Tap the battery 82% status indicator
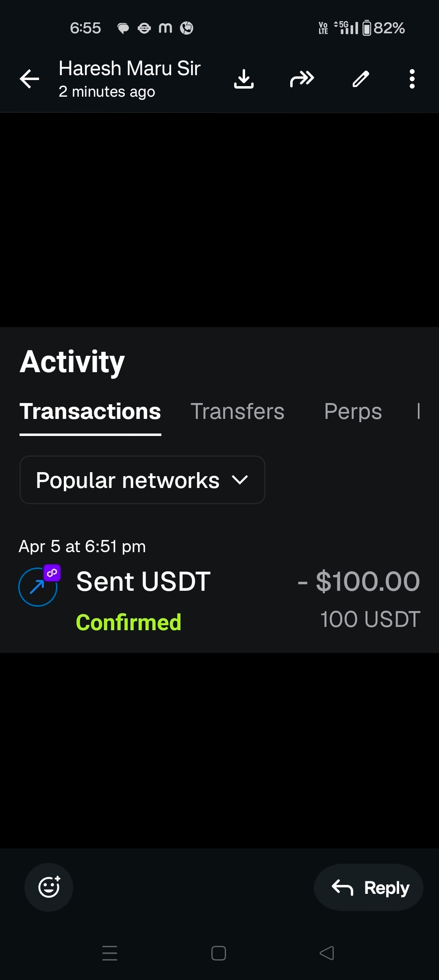This screenshot has height=980, width=439. coord(383,28)
